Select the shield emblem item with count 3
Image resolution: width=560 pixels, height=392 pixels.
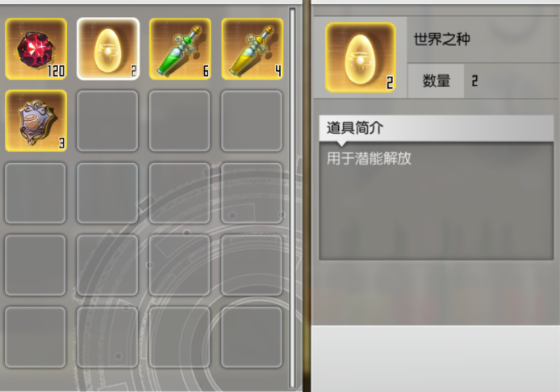pyautogui.click(x=36, y=121)
